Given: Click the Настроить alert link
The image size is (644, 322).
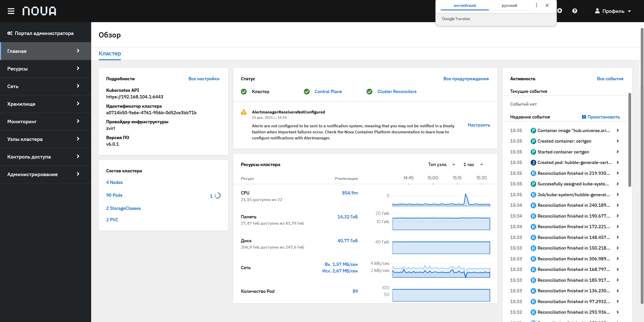Looking at the screenshot, I should click(x=479, y=125).
